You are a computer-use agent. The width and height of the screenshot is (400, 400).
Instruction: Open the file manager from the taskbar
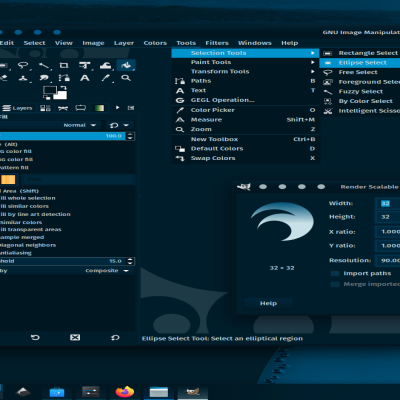click(159, 392)
